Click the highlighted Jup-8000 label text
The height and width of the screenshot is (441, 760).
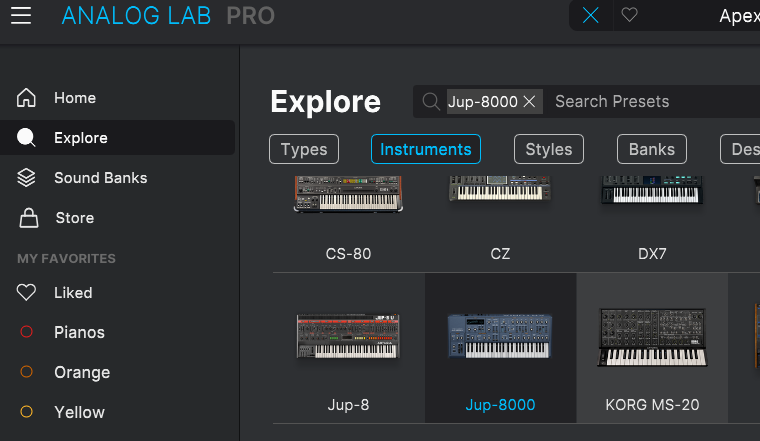tap(500, 405)
